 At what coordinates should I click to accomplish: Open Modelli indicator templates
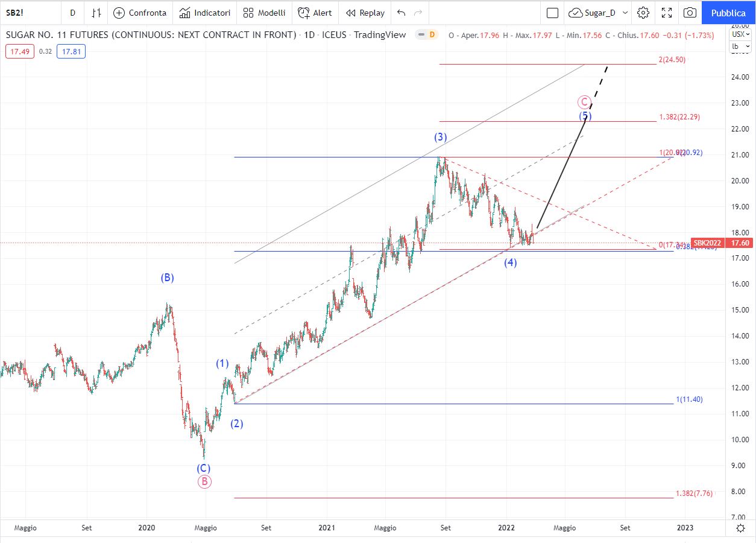264,13
